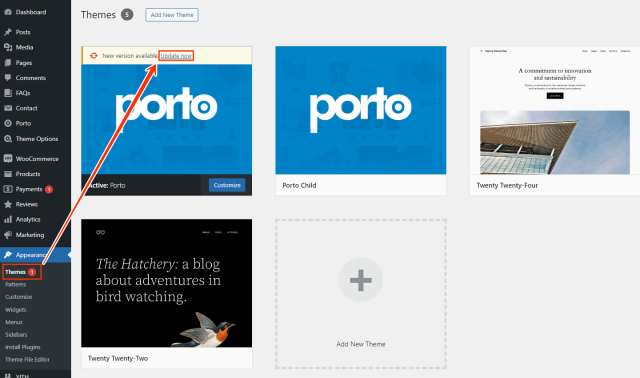Click the Twenty Twenty-Four theme name
The width and height of the screenshot is (640, 378).
click(x=507, y=185)
